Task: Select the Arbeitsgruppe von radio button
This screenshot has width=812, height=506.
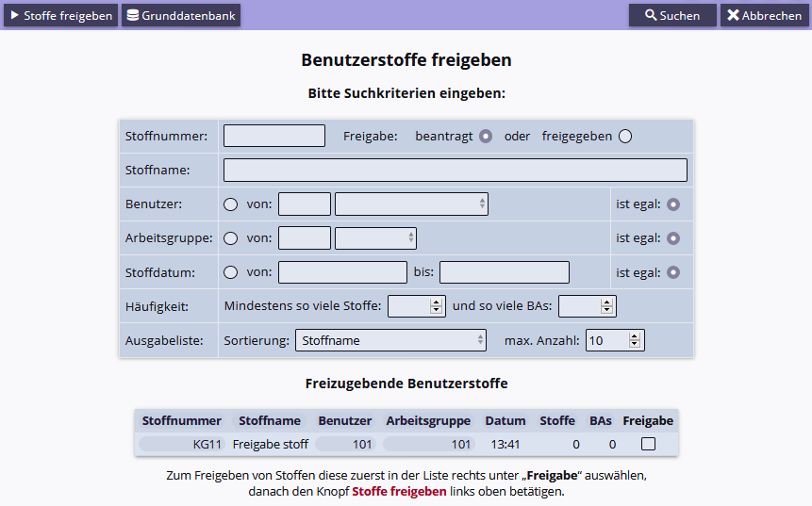Action: 230,238
